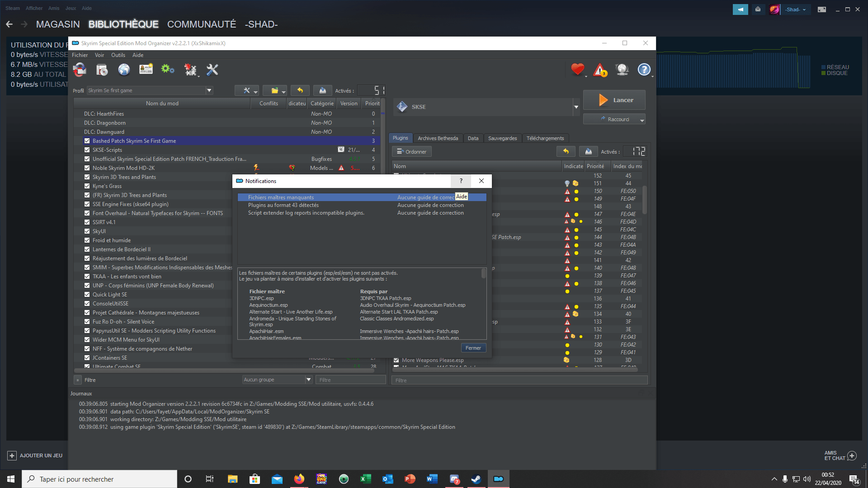Disable the Quick Light SE mod checkbox
The height and width of the screenshot is (488, 868).
(x=87, y=295)
